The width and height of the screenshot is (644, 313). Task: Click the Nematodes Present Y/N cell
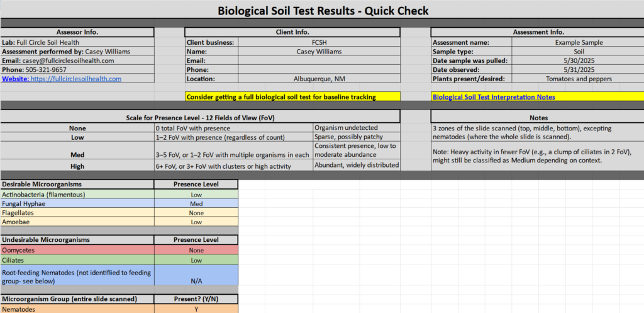(196, 309)
